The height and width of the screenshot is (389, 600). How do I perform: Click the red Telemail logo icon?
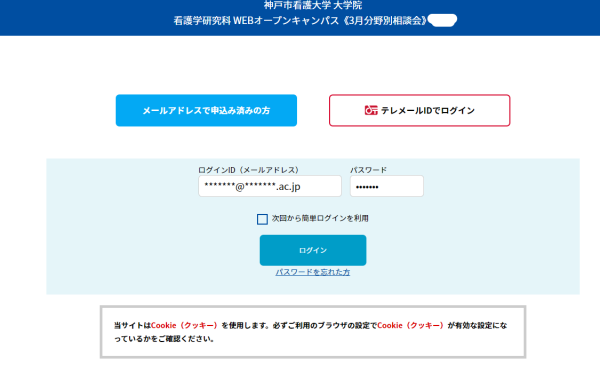click(x=371, y=110)
